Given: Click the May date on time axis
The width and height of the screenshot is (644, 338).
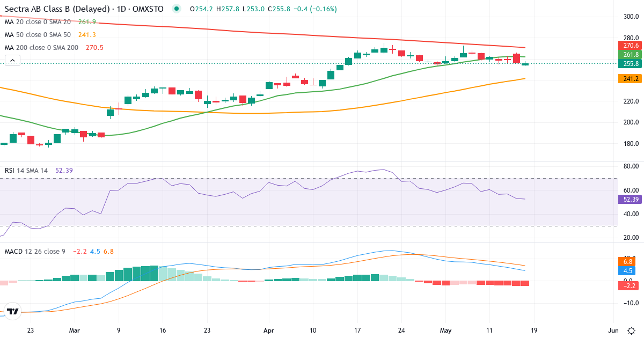Looking at the screenshot, I should [x=447, y=330].
